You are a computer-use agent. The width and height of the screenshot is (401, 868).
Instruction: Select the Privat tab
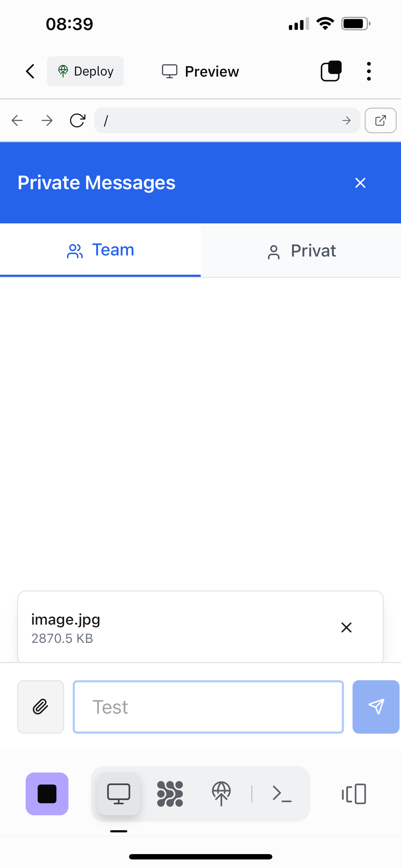coord(301,251)
